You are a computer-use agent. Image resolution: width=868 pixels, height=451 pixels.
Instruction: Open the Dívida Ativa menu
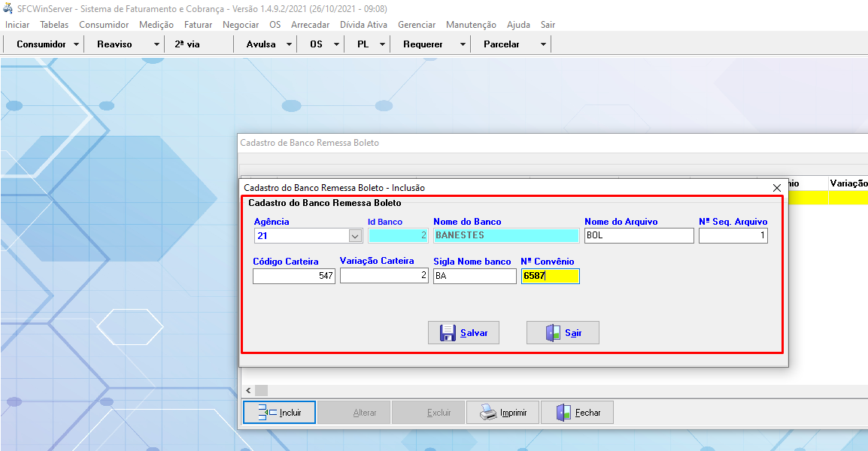(x=363, y=25)
